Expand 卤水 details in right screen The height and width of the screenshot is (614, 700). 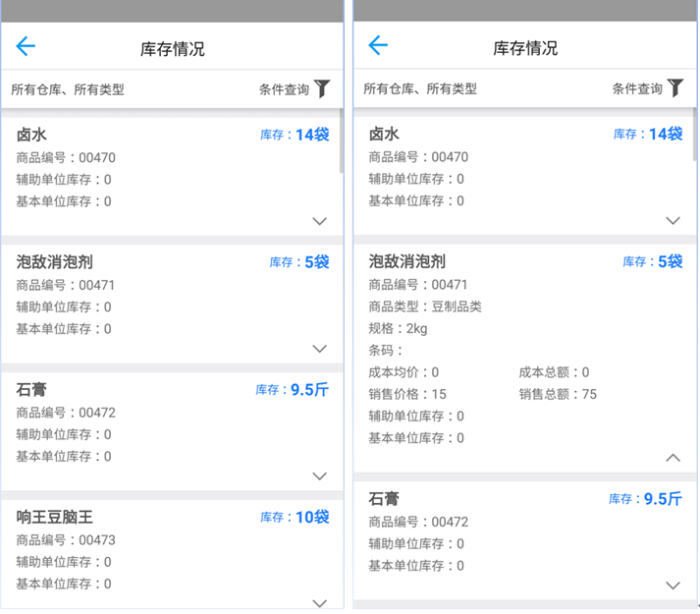click(x=673, y=221)
